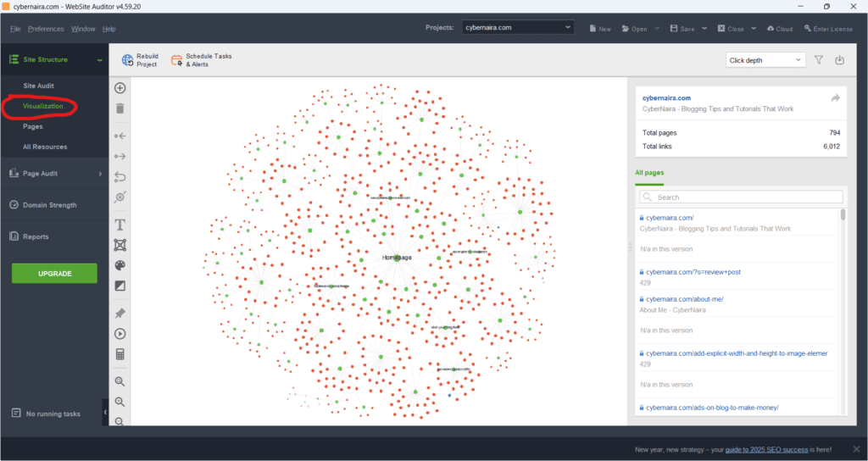
Task: Open the cybernaira.com/about-me/ link
Action: [685, 299]
